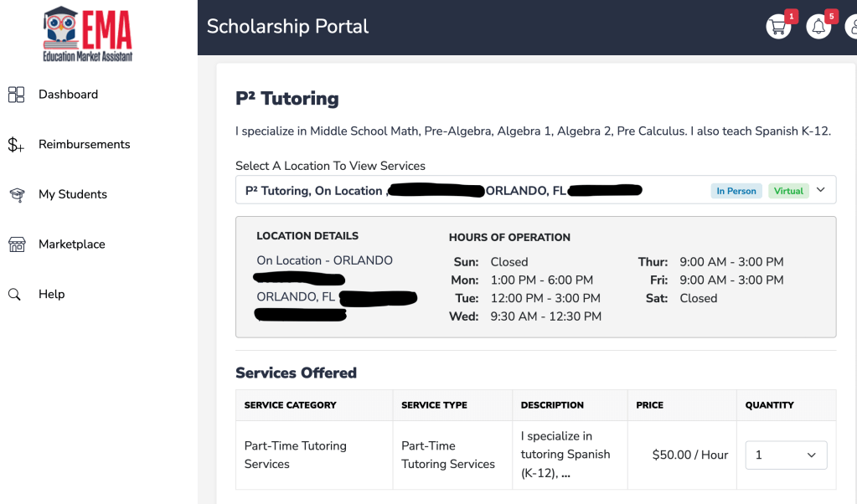Click the My Students graduation cap icon
The width and height of the screenshot is (857, 504).
pyautogui.click(x=16, y=195)
